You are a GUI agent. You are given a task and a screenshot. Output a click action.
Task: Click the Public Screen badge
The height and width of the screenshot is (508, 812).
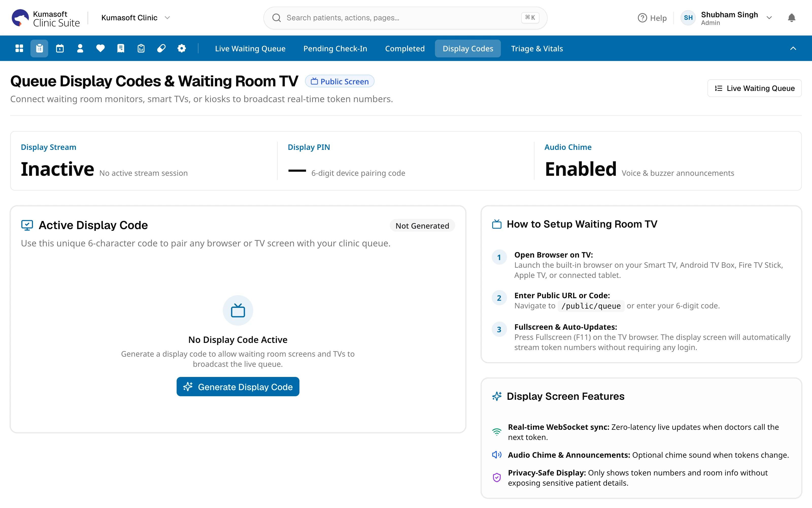point(340,81)
